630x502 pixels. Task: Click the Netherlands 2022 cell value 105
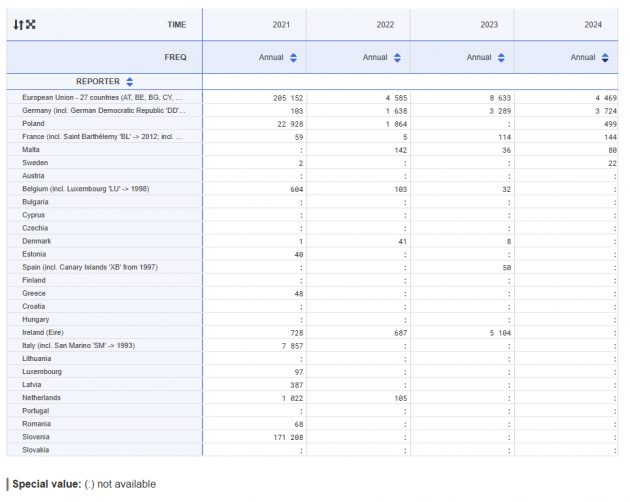coord(401,398)
